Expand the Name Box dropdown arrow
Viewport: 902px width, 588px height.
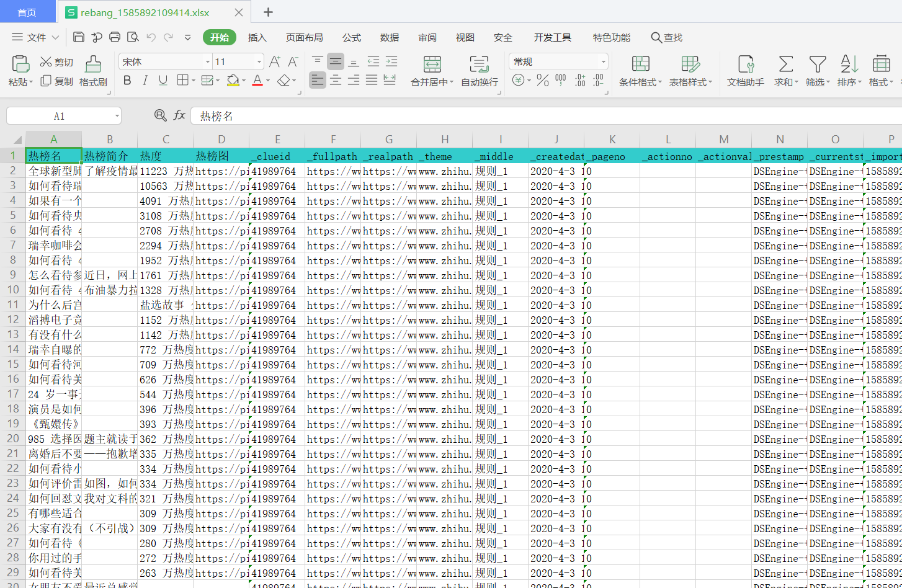pyautogui.click(x=117, y=116)
